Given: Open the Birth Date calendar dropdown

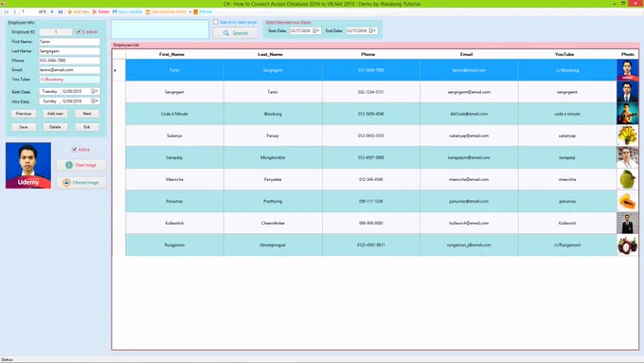Looking at the screenshot, I should point(95,91).
